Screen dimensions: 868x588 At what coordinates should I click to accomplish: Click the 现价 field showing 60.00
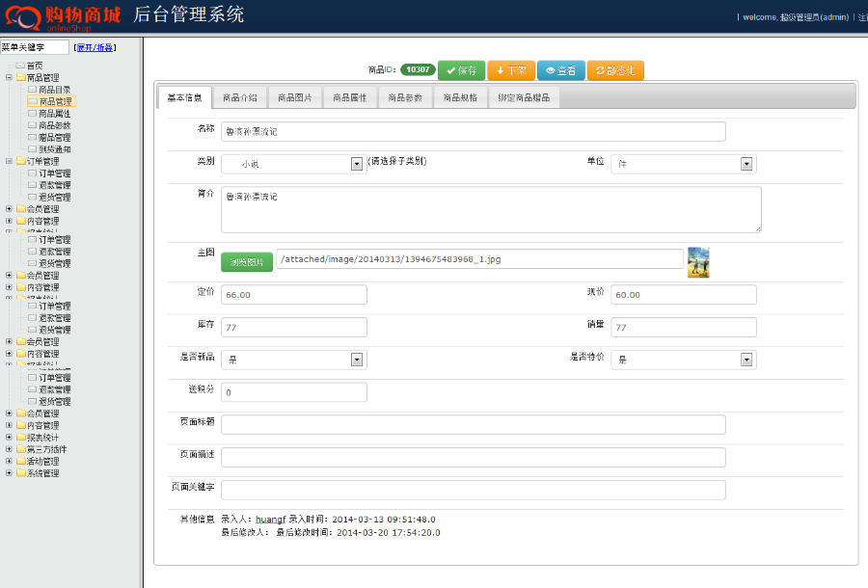pos(684,295)
